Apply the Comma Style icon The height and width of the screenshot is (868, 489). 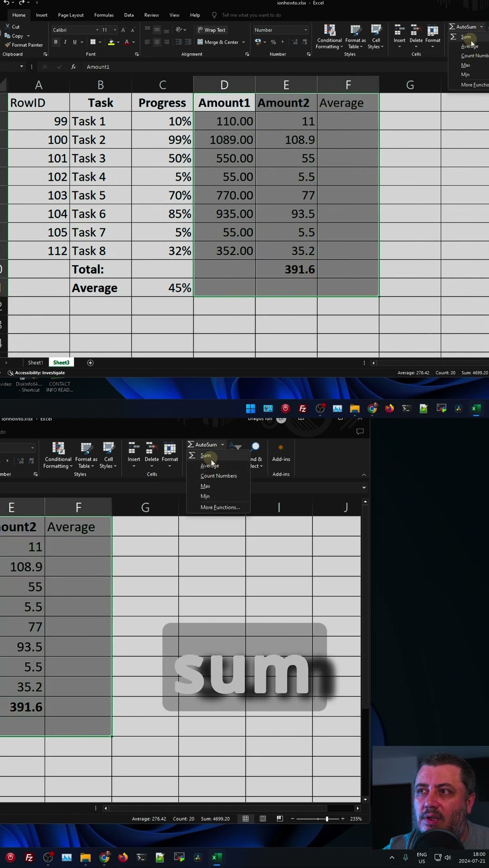point(283,42)
